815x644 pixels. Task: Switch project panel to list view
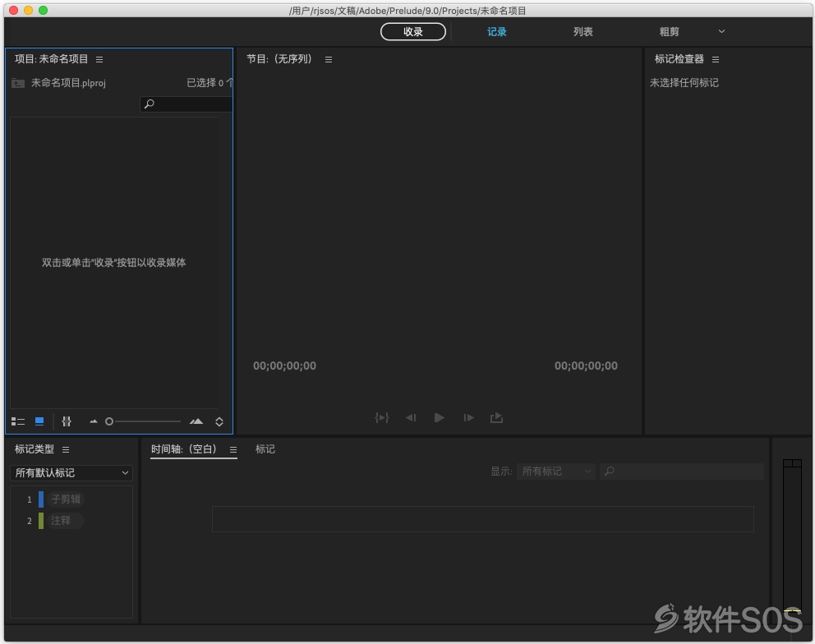point(18,421)
